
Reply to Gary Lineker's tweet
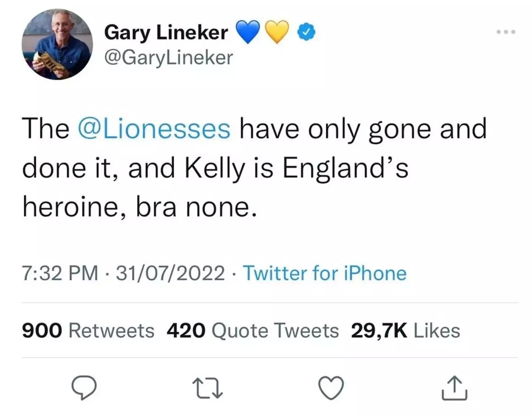[84, 388]
